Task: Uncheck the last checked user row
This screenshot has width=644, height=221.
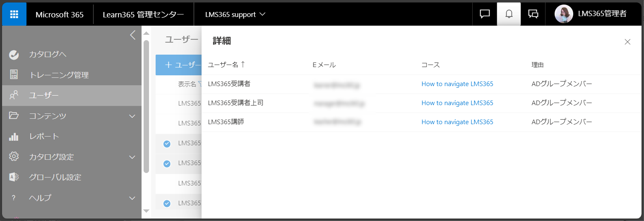Action: [167, 204]
